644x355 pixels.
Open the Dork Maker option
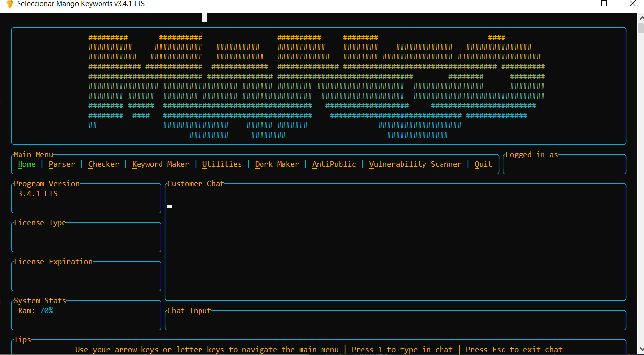[277, 164]
